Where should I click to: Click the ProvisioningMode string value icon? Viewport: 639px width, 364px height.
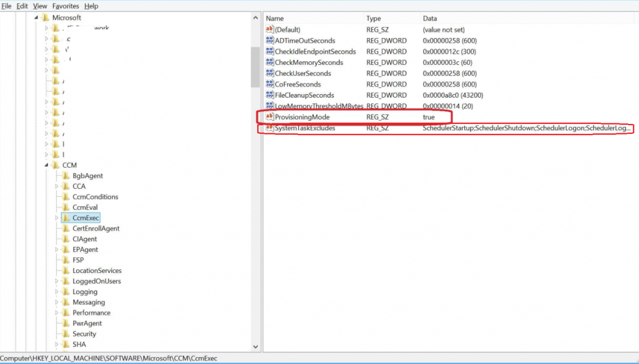270,117
